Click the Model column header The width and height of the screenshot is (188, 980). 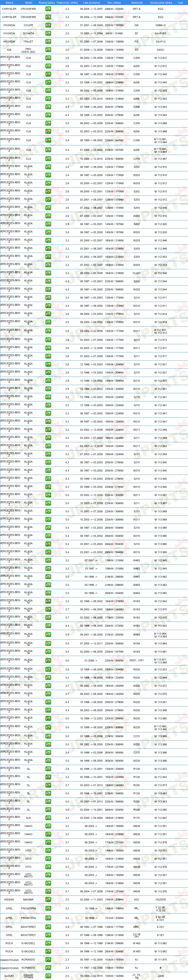[29, 3]
